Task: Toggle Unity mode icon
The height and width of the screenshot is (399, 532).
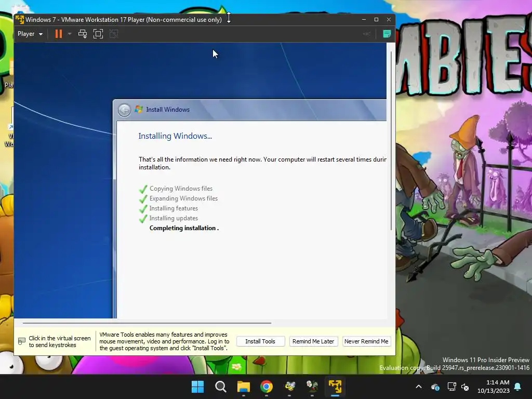Action: (114, 34)
